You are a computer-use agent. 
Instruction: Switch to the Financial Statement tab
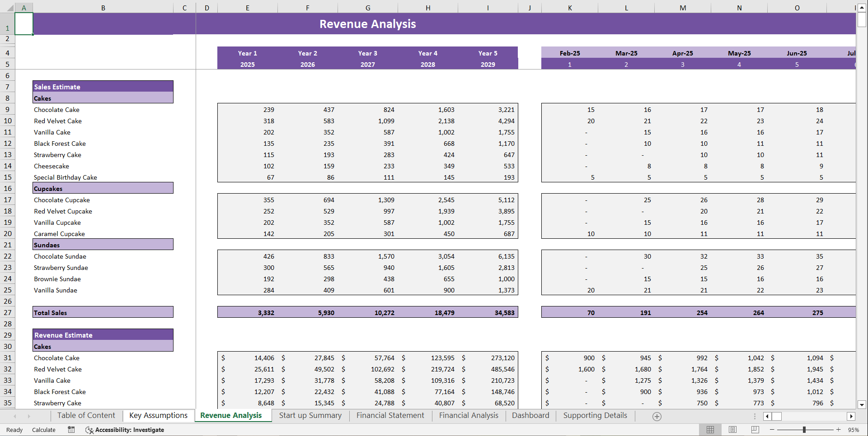click(x=390, y=415)
